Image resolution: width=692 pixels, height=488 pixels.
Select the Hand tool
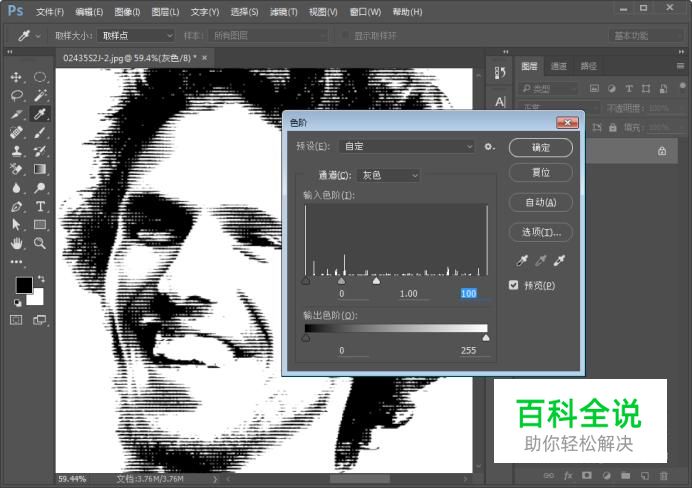pyautogui.click(x=16, y=243)
